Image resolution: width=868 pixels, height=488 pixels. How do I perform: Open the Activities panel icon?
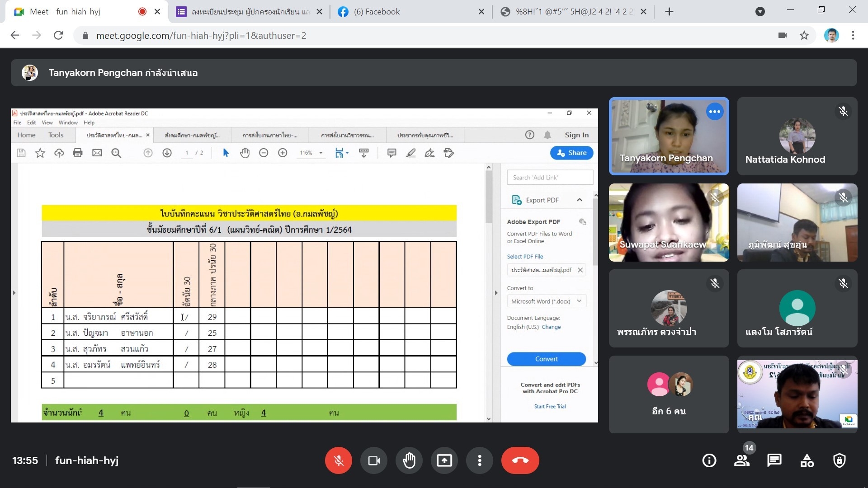tap(807, 460)
